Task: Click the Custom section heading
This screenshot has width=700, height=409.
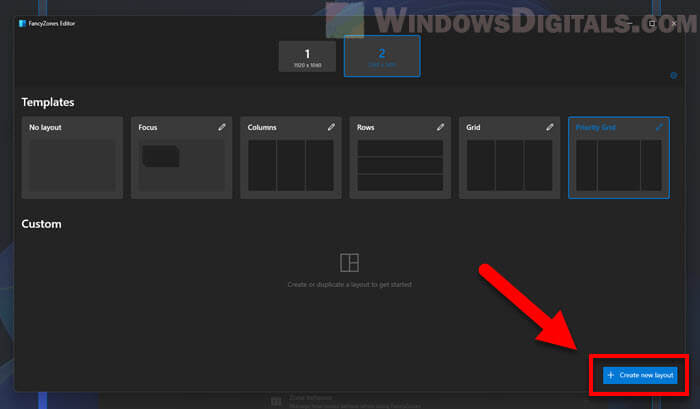Action: click(x=42, y=224)
